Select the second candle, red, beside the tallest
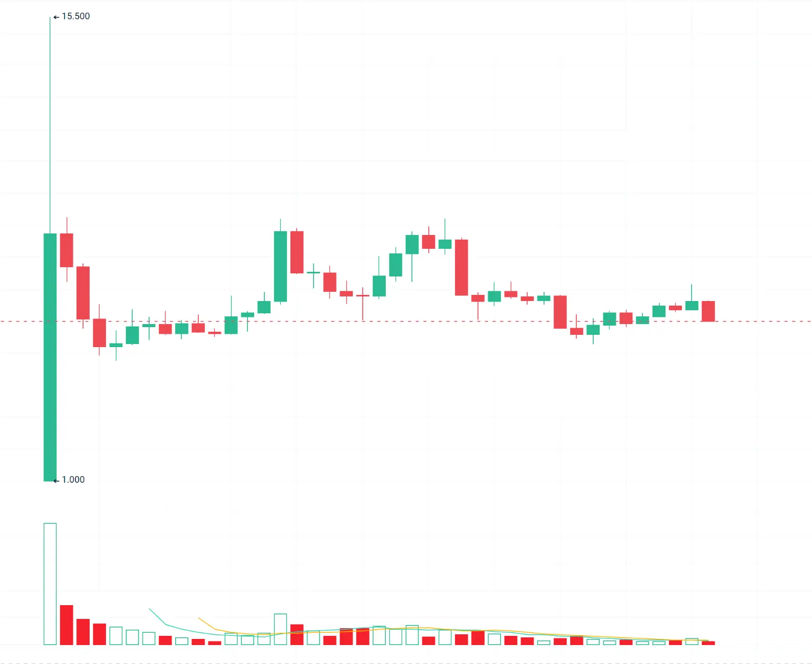This screenshot has height=664, width=812. [x=67, y=250]
